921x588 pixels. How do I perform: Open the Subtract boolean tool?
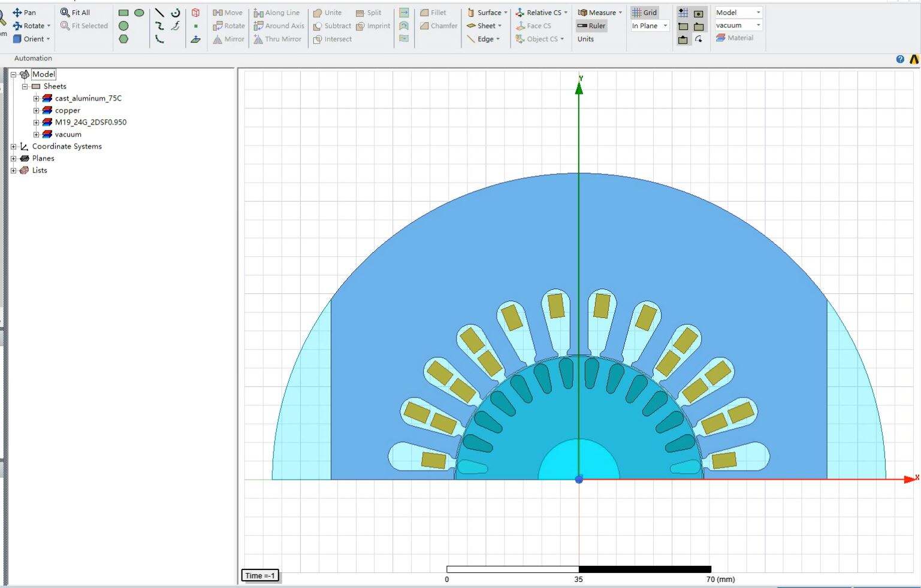click(332, 26)
